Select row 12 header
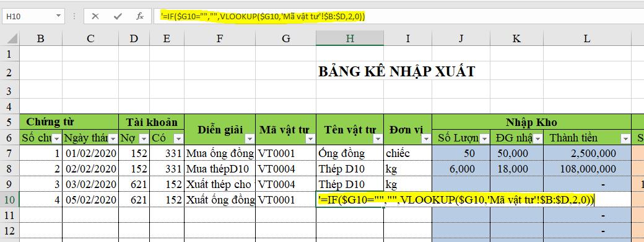Screen dimensions: 644x242 click(x=10, y=230)
